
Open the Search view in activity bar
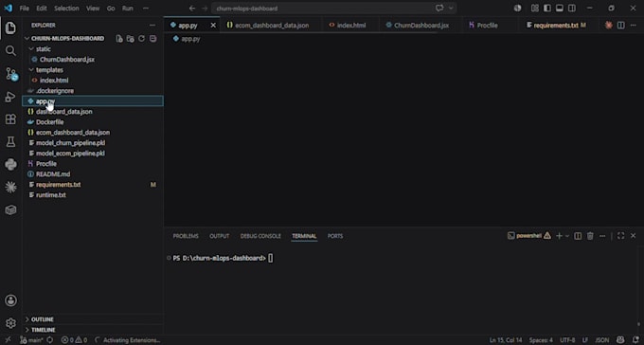[x=10, y=51]
